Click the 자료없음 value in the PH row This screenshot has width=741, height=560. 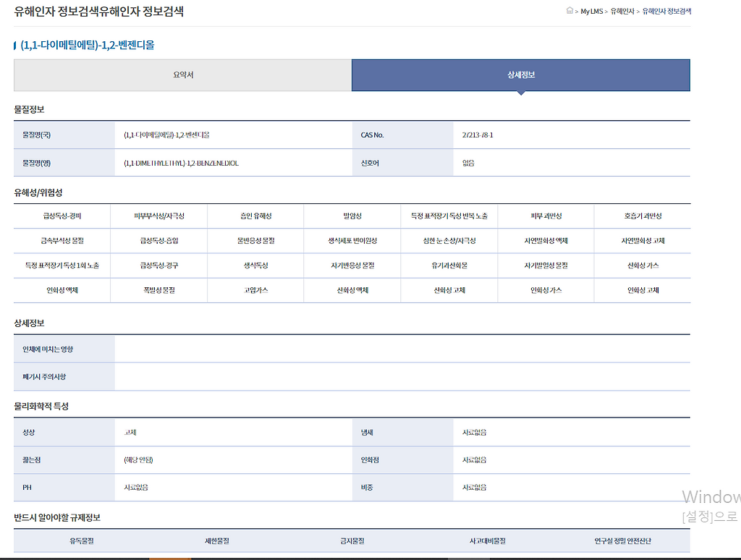pyautogui.click(x=136, y=487)
